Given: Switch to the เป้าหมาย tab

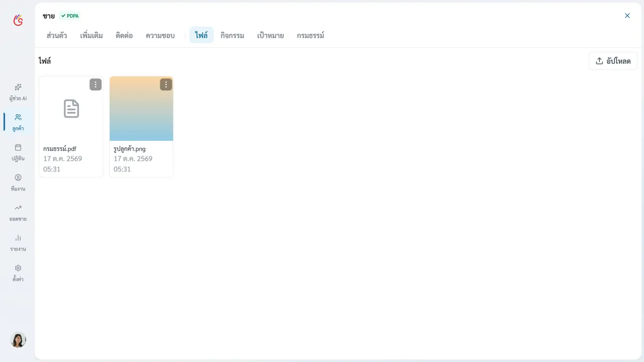Looking at the screenshot, I should (271, 35).
